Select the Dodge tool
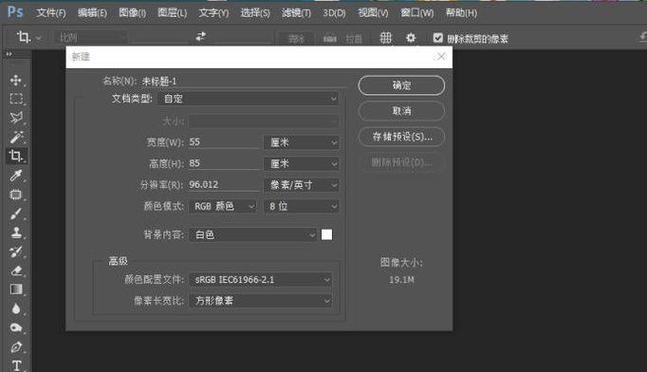The image size is (647, 372). coord(16,328)
